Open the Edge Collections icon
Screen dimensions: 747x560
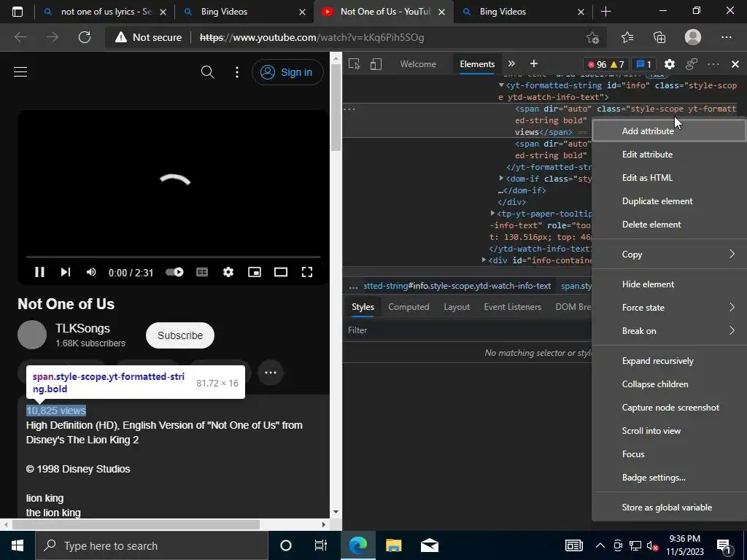coord(659,37)
